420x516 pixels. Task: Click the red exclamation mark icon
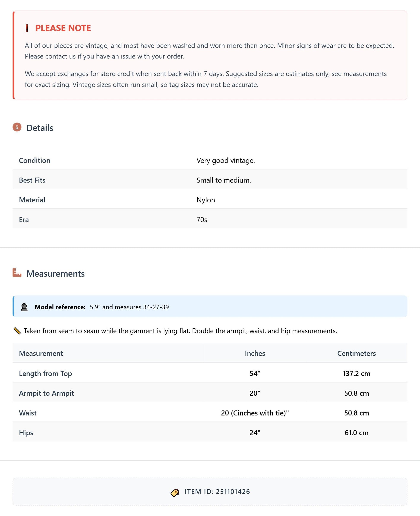[27, 28]
